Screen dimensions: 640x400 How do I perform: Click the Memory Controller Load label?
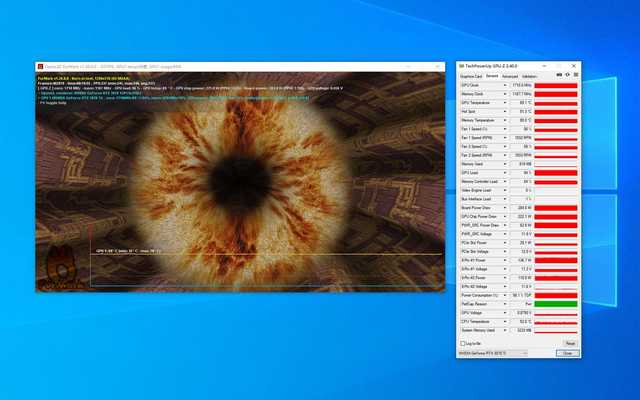click(480, 182)
